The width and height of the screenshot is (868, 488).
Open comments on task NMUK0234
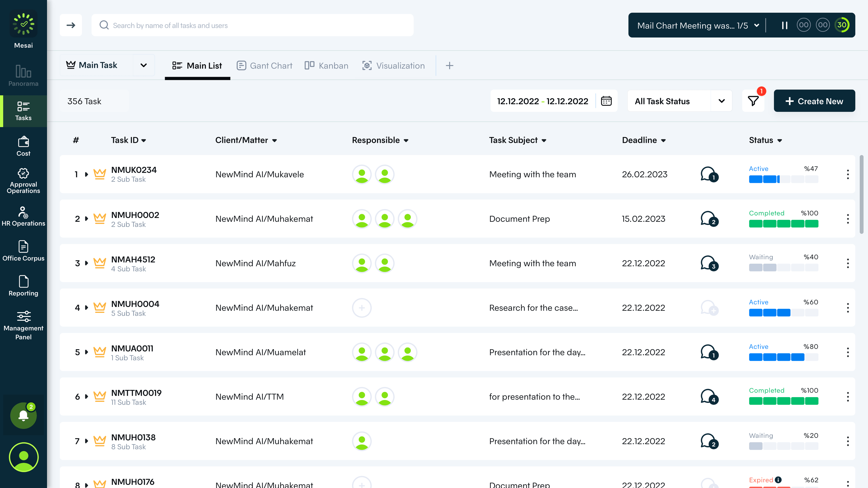coord(709,174)
